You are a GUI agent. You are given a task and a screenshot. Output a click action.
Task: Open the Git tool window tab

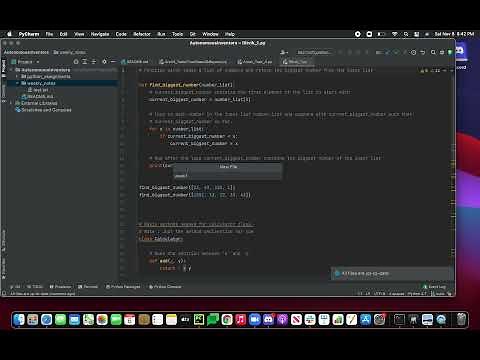tap(15, 287)
